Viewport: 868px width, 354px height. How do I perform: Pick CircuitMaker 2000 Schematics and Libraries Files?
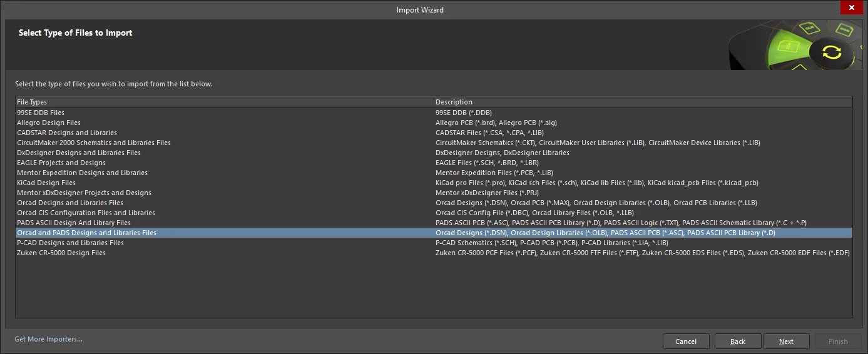[434, 143]
